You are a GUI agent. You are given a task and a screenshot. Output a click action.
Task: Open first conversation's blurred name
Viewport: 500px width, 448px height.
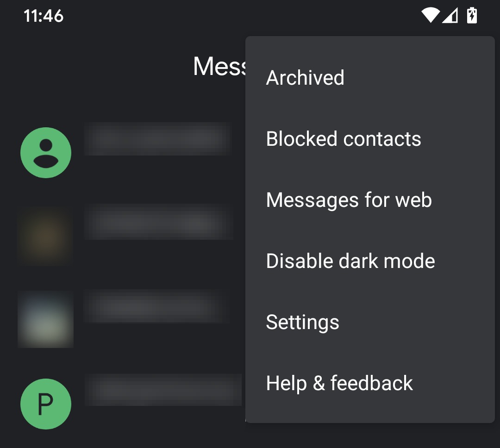157,139
